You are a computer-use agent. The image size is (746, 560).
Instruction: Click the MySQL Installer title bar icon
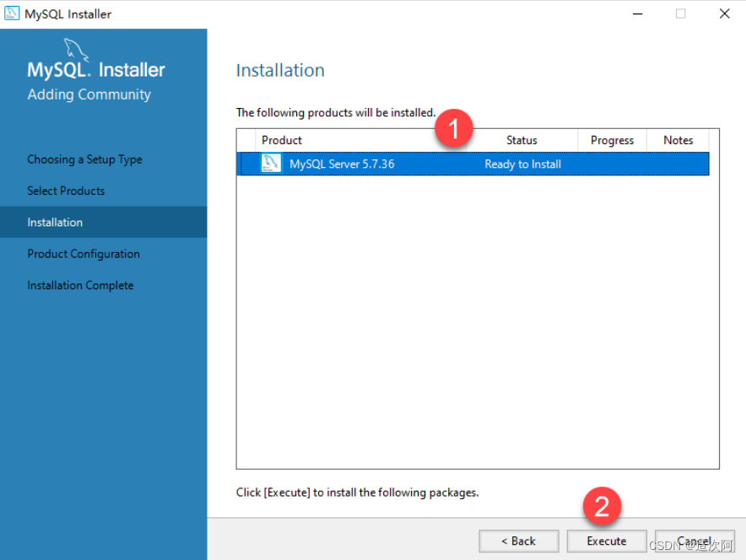coord(12,13)
